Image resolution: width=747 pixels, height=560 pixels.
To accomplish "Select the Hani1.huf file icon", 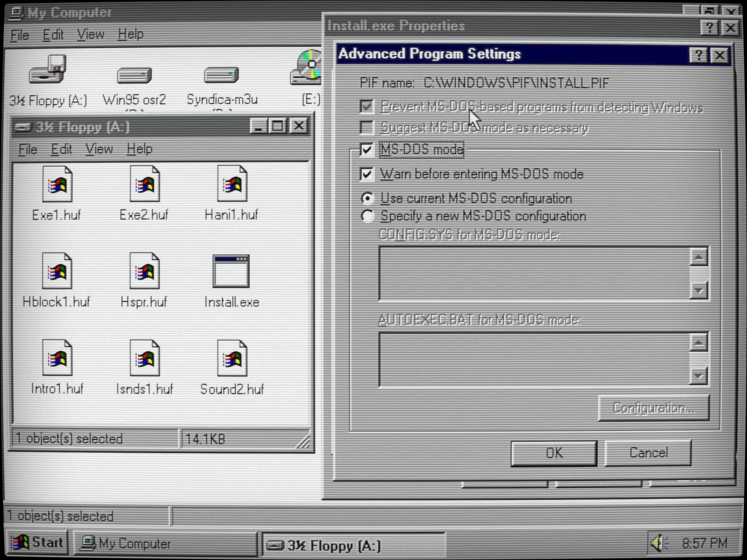I will pyautogui.click(x=232, y=184).
